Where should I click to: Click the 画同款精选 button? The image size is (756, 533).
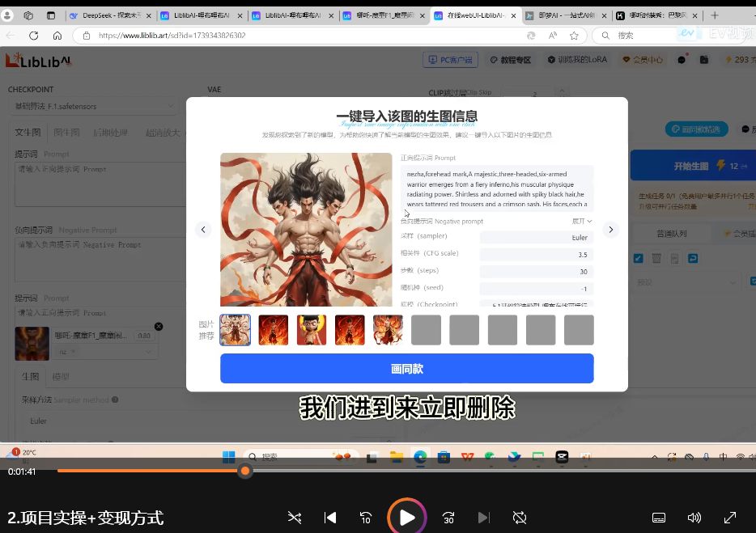pos(697,129)
